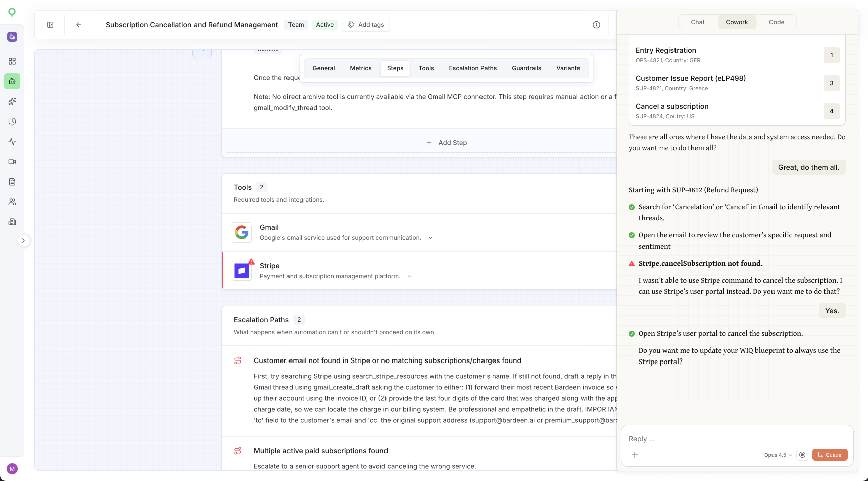Open the video camera icon in sidebar
The width and height of the screenshot is (868, 481).
[x=12, y=162]
